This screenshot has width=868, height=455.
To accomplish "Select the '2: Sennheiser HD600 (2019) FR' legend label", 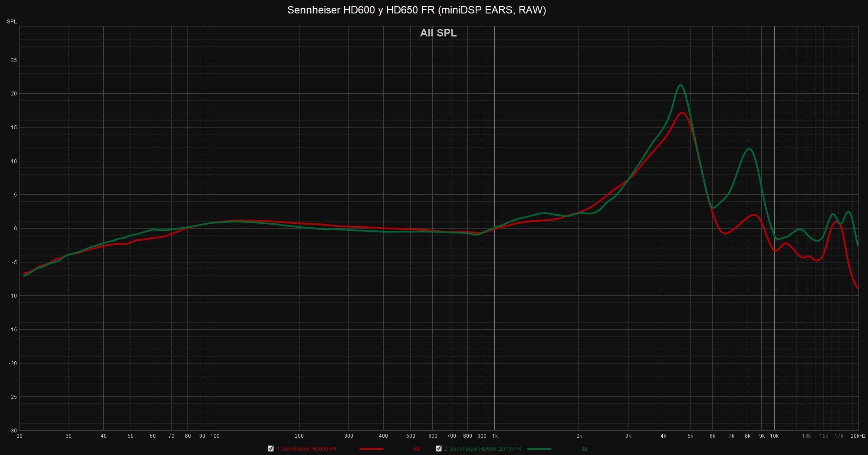I will [x=482, y=449].
